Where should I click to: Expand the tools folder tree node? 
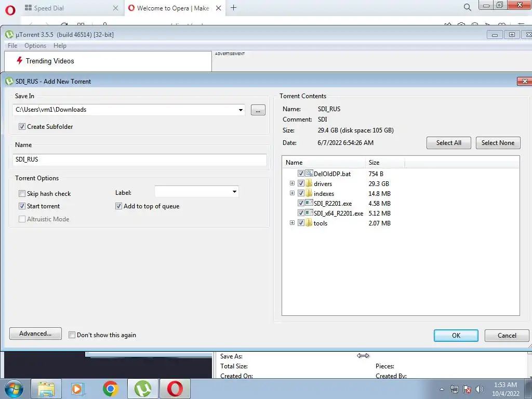pyautogui.click(x=292, y=222)
